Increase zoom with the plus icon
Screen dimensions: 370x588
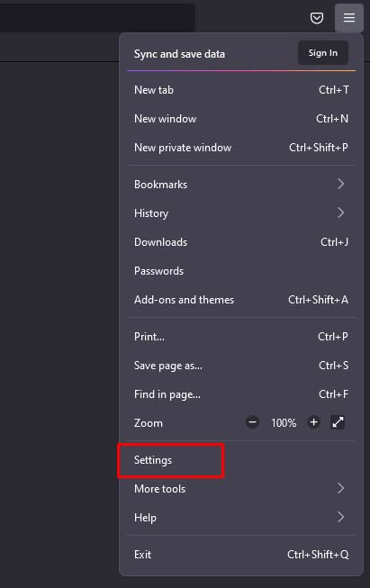(314, 422)
